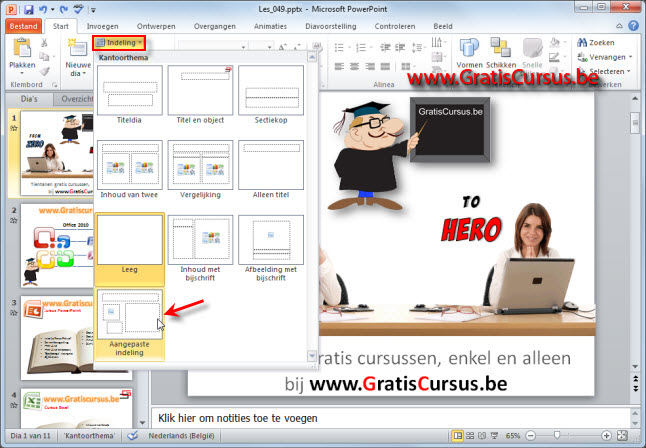Choose the Sectiekop layout
646x448 pixels.
271,95
